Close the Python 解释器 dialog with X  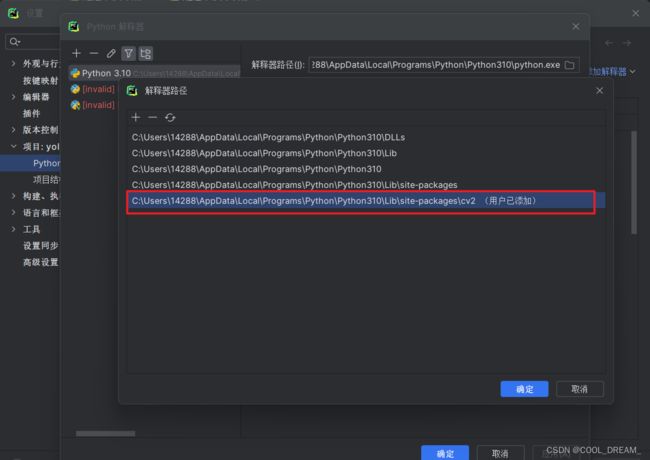[576, 27]
